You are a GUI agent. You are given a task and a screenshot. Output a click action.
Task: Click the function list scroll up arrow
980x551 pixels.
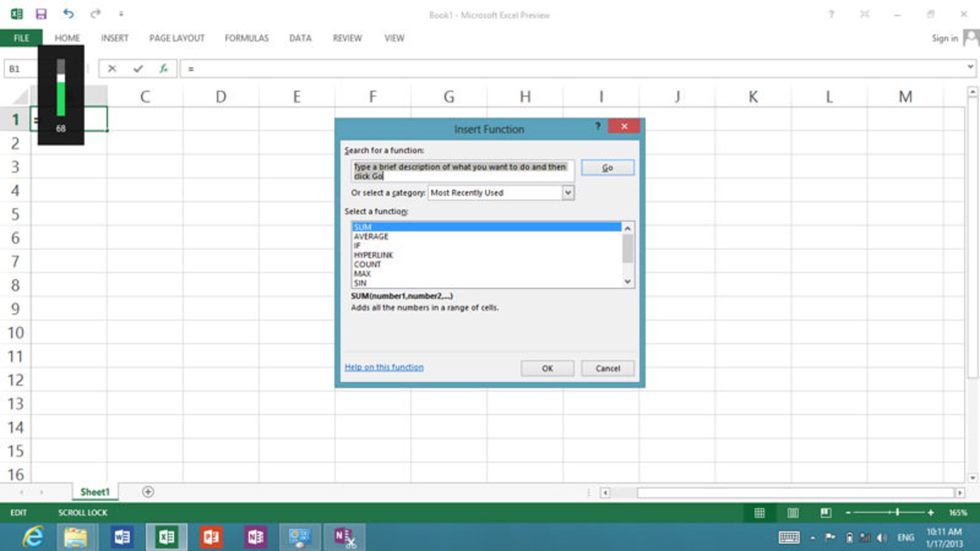(x=628, y=228)
